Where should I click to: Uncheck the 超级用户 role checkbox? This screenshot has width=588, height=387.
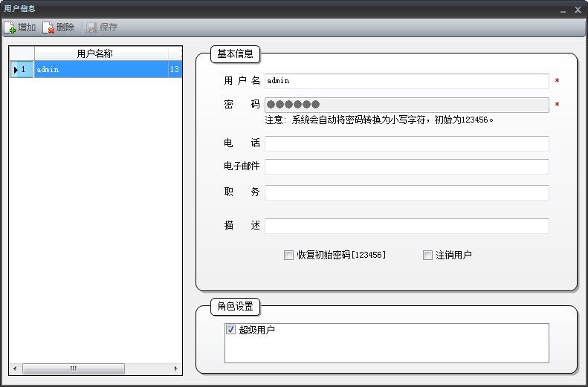point(230,330)
